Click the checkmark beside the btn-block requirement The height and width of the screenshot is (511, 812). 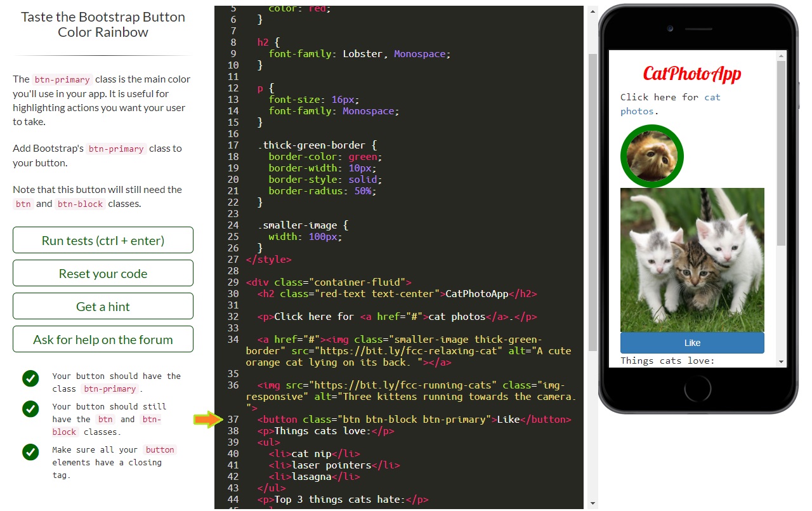point(30,409)
